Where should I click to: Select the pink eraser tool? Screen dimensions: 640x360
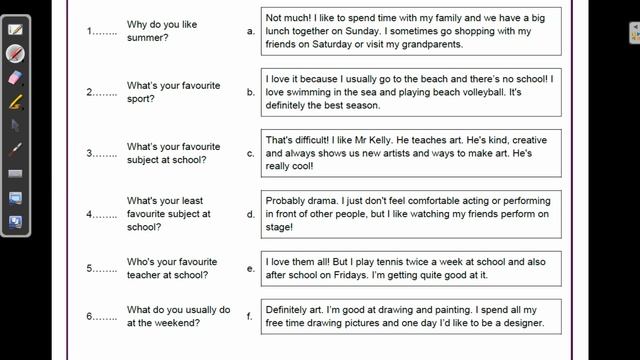coord(16,78)
